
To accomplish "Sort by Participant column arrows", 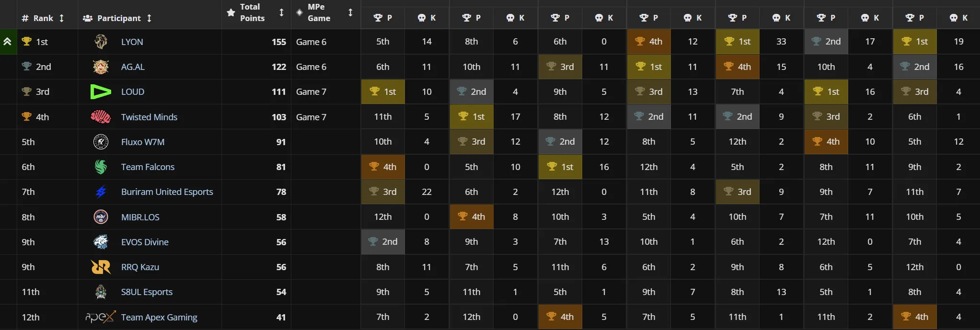I will click(149, 18).
